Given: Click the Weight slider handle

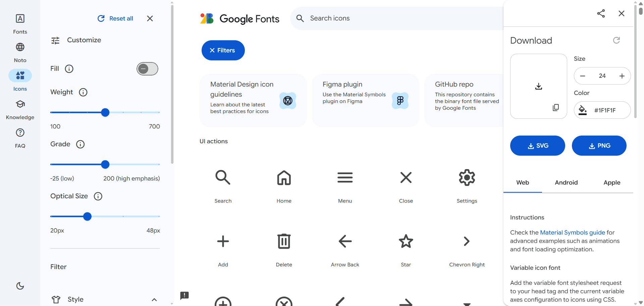Looking at the screenshot, I should coord(105,112).
